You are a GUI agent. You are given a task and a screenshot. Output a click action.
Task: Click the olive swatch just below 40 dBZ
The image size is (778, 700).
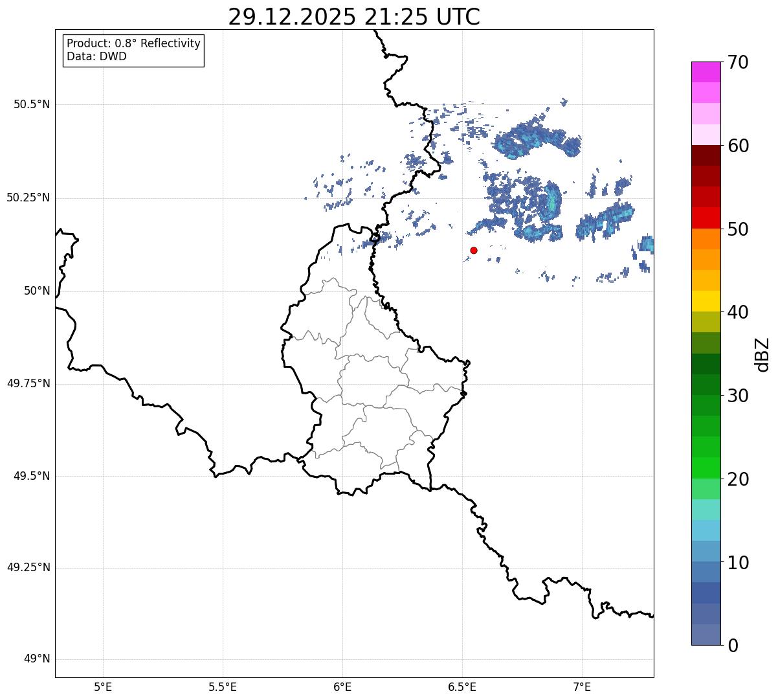pos(706,322)
